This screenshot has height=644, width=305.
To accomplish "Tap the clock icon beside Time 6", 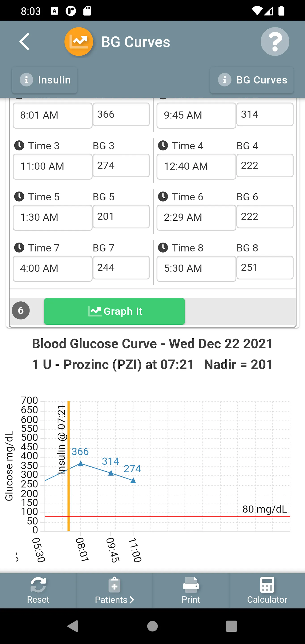I will click(163, 197).
